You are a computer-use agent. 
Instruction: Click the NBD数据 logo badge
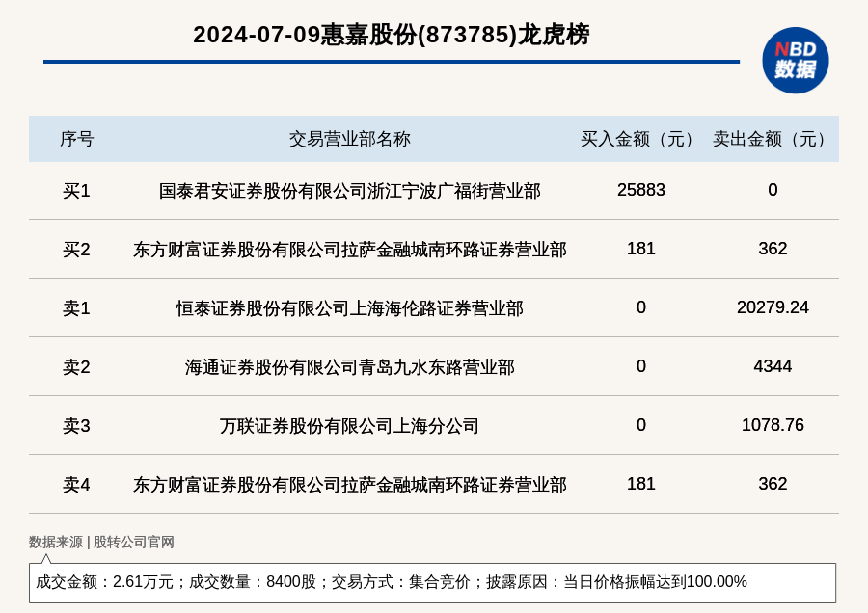click(795, 61)
